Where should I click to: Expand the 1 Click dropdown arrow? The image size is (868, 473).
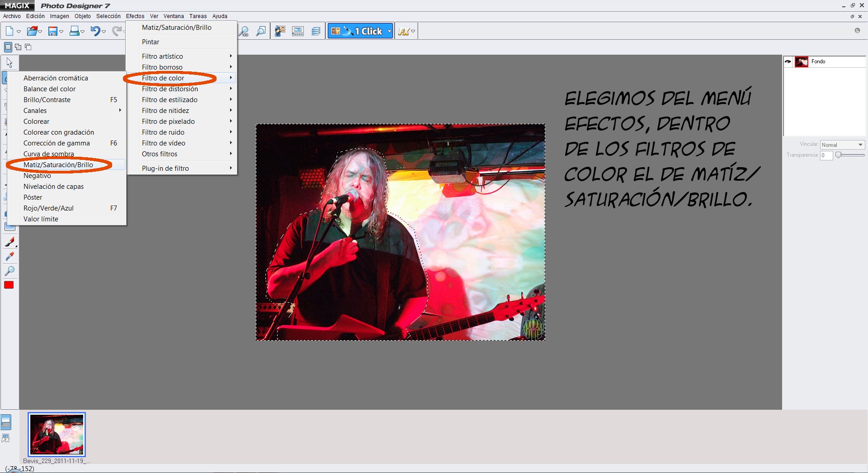tap(389, 31)
